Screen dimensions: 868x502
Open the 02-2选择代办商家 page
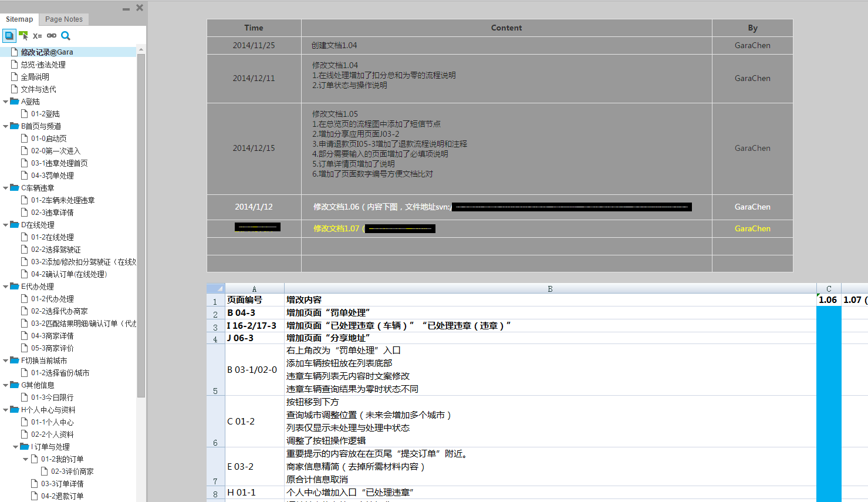pos(59,311)
